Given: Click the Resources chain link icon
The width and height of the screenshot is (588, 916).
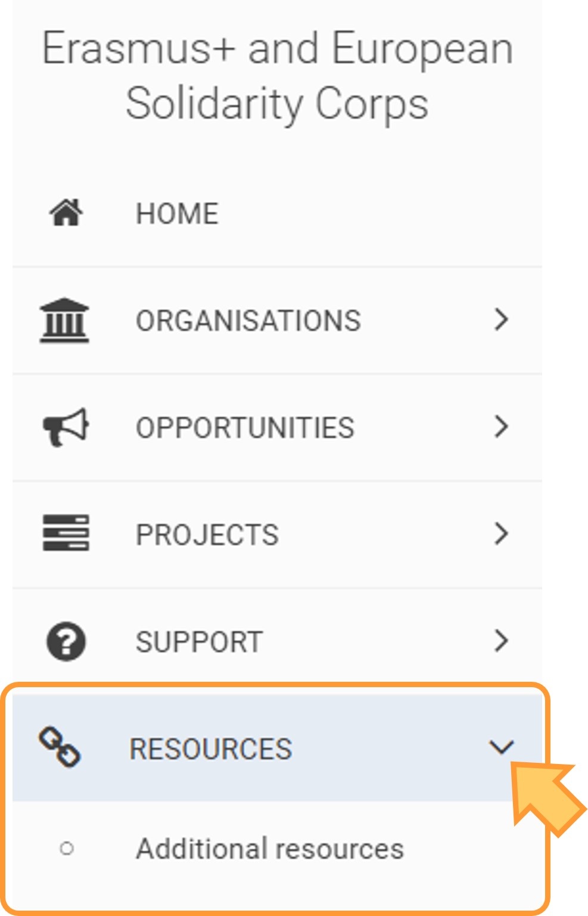Looking at the screenshot, I should pyautogui.click(x=60, y=746).
